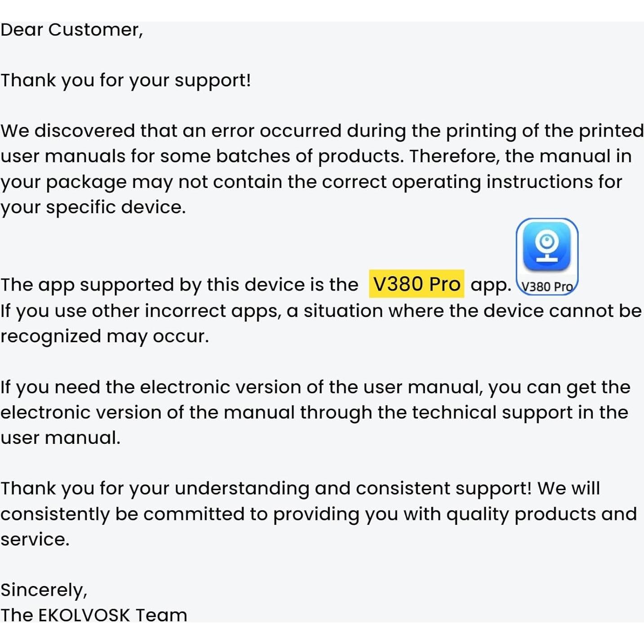Click the "V380 Pro" label beneath the app icon

[547, 286]
